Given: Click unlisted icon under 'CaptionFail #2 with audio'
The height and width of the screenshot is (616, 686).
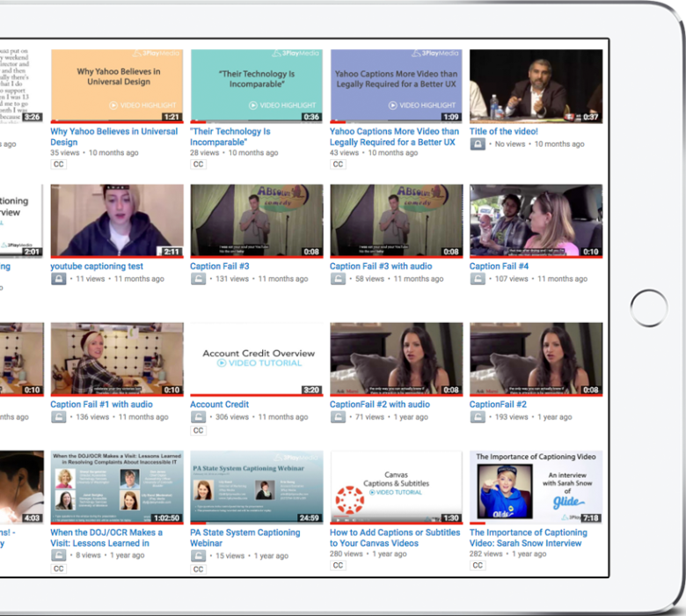Looking at the screenshot, I should pos(338,417).
